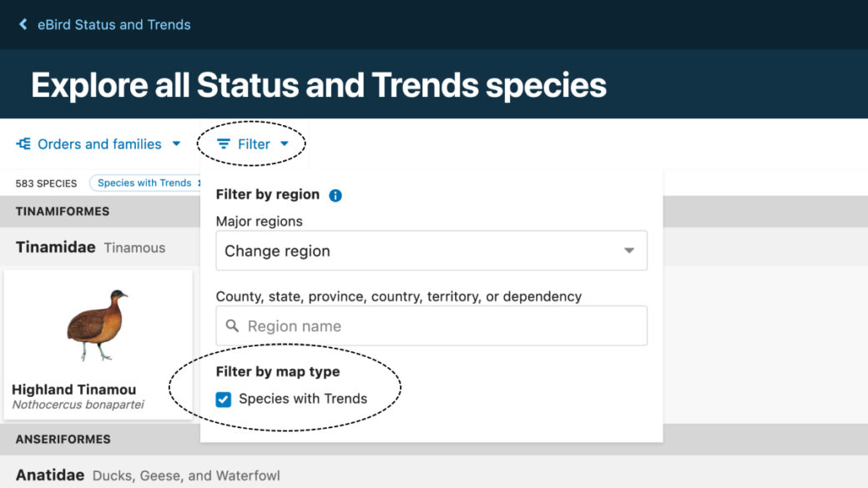Enable Species with Trends under Filter by map type
This screenshot has width=868, height=488.
tap(223, 399)
